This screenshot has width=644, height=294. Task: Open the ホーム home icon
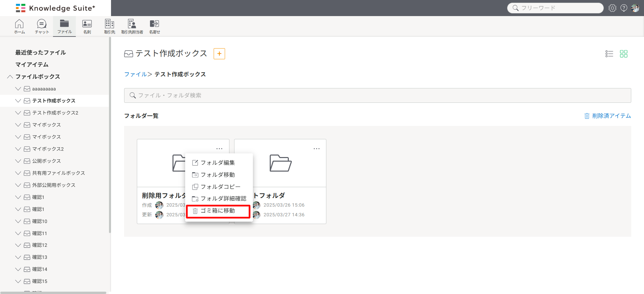point(19,26)
